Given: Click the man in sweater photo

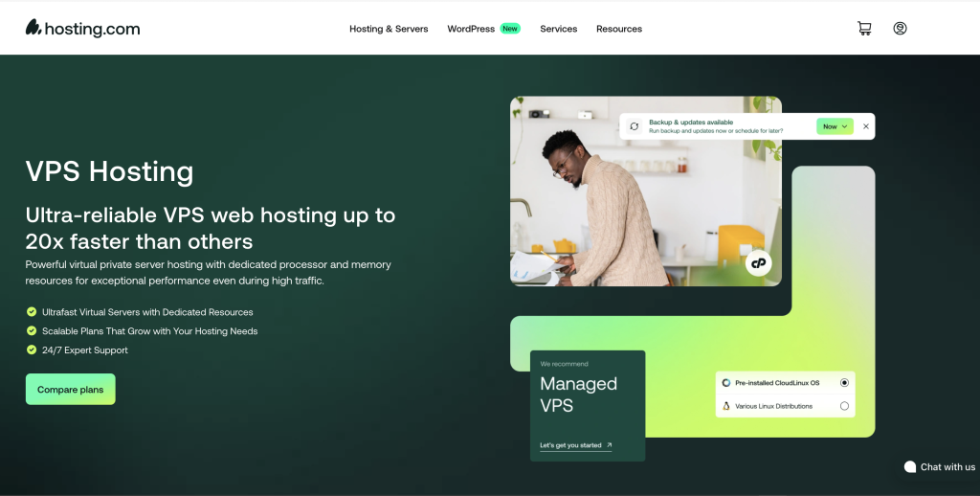Looking at the screenshot, I should click(x=646, y=192).
